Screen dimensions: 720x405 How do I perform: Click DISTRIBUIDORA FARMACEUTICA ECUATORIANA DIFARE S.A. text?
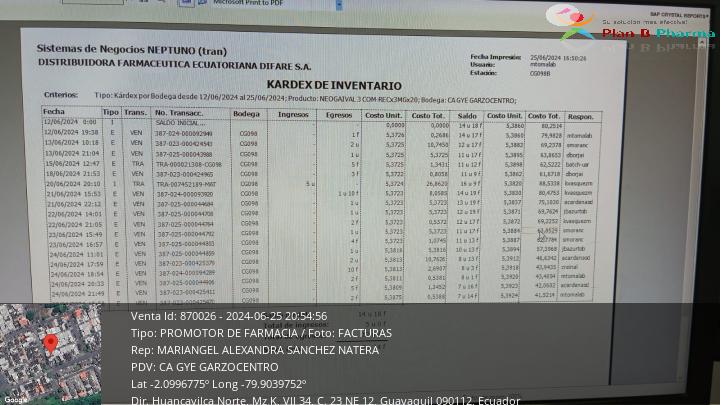(174, 64)
